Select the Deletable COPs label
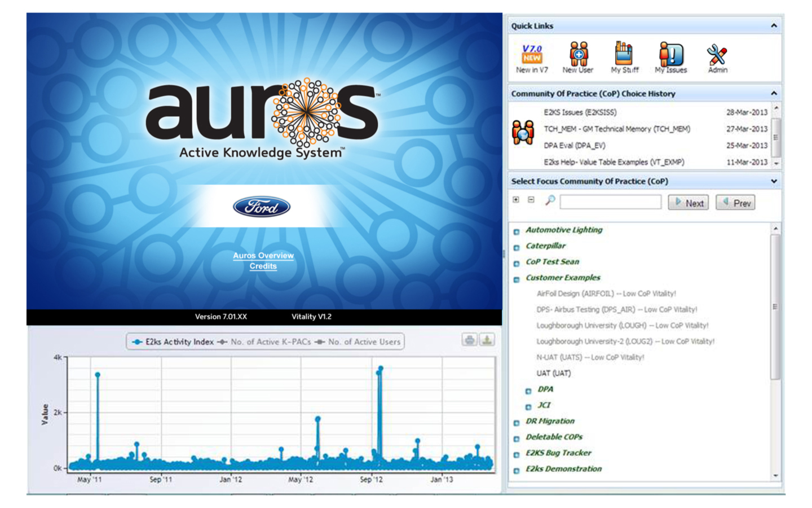Image resolution: width=812 pixels, height=508 pixels. click(554, 436)
